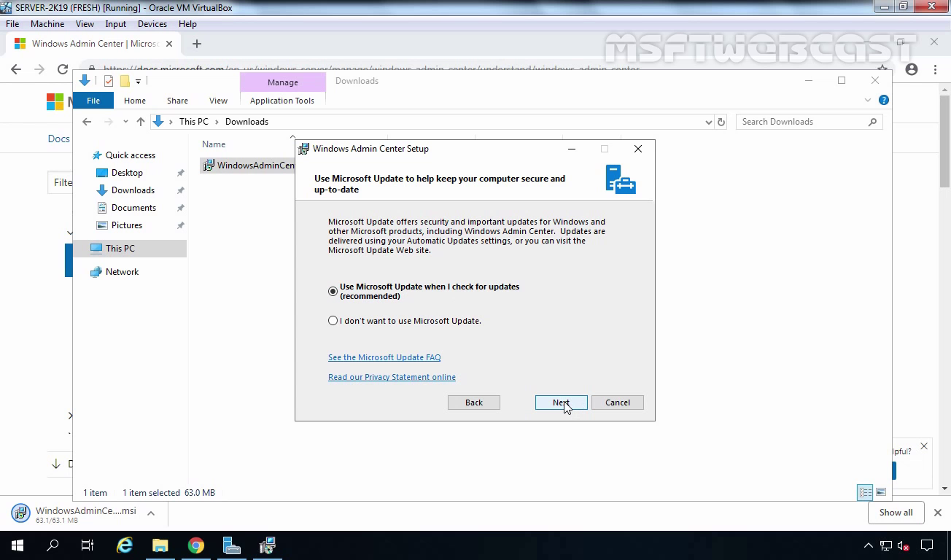Open the Privacy Statement online link
This screenshot has width=951, height=560.
(x=392, y=377)
